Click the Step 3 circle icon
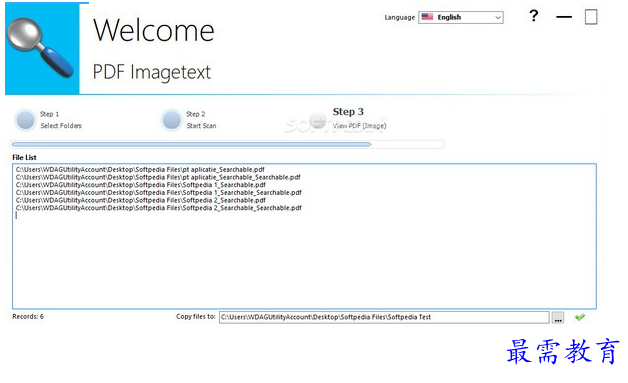This screenshot has height=383, width=628. 318,120
